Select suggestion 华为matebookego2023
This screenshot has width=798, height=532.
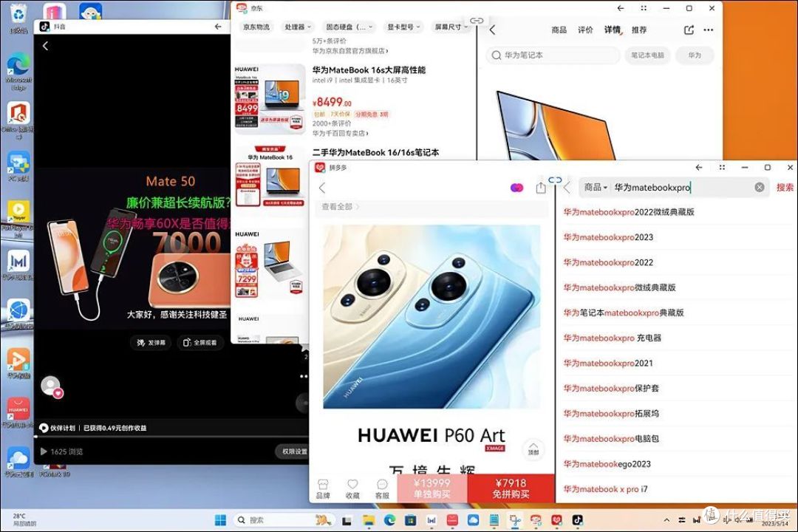point(607,464)
